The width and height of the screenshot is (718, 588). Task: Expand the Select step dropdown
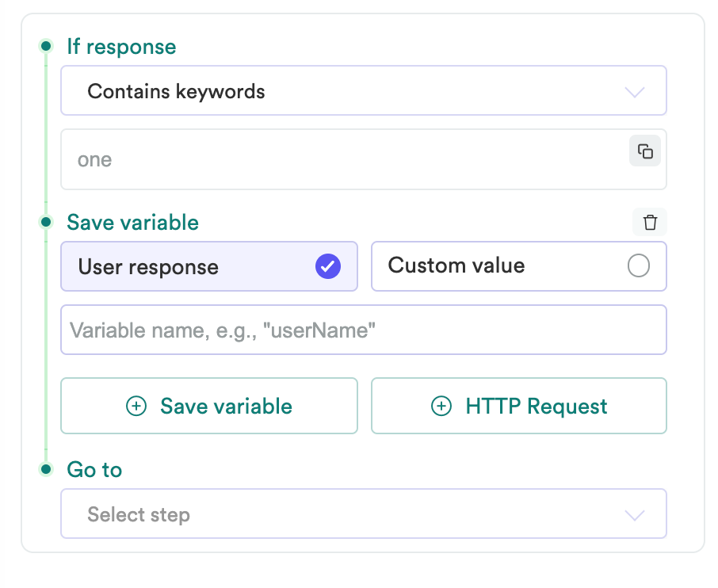pos(364,514)
